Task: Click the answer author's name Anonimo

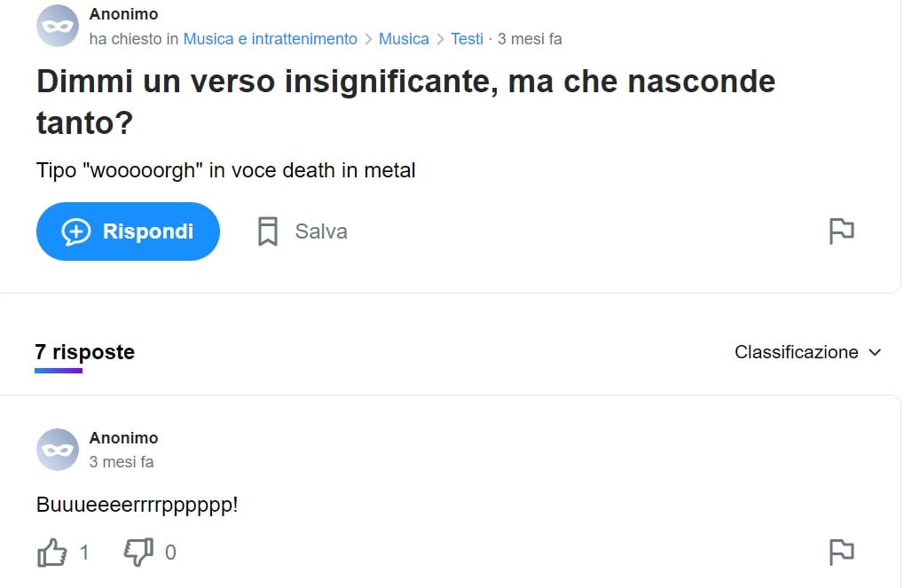Action: point(123,438)
